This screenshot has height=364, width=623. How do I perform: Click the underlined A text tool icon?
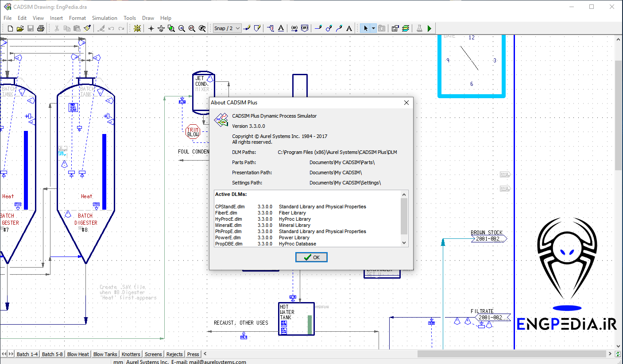281,28
